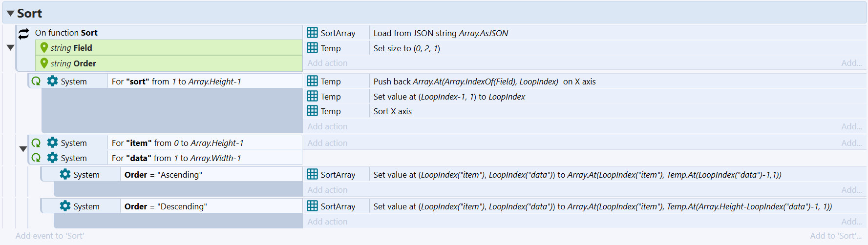Click Add... at right of Ascending actions
Image resolution: width=868 pixels, height=245 pixels.
coord(851,190)
